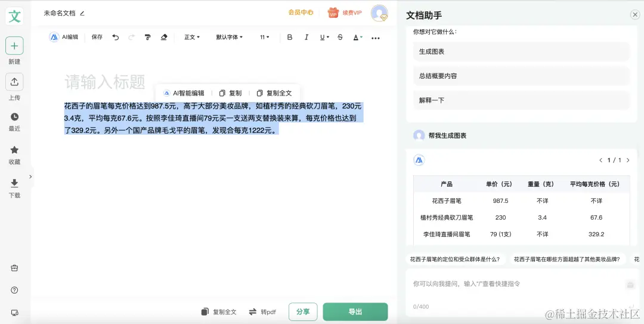Open the user avatar profile
This screenshot has height=324, width=644.
point(379,13)
